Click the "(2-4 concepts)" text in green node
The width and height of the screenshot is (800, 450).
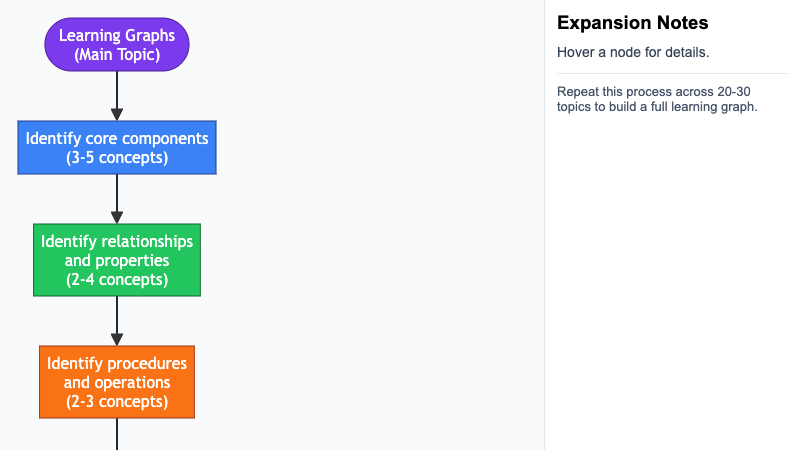(117, 280)
